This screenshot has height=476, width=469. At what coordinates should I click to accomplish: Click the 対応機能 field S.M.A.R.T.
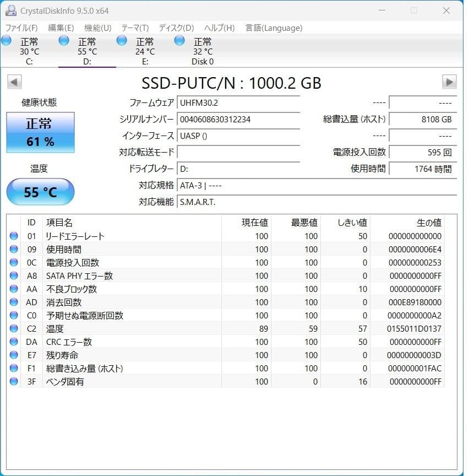(317, 202)
